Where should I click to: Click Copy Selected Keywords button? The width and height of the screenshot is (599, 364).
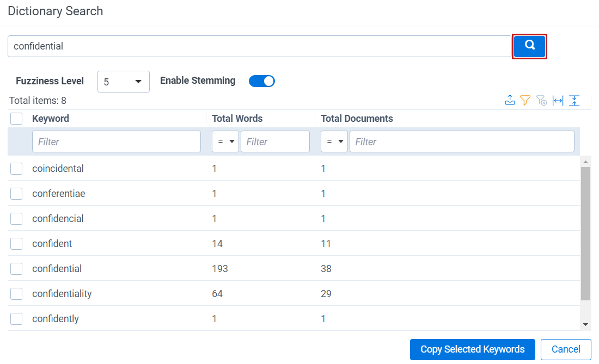pos(473,349)
